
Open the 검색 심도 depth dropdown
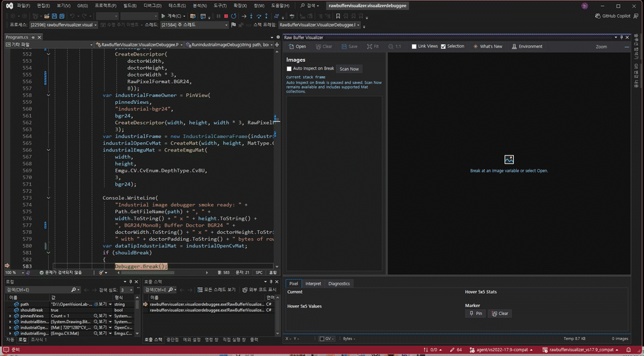[127, 290]
